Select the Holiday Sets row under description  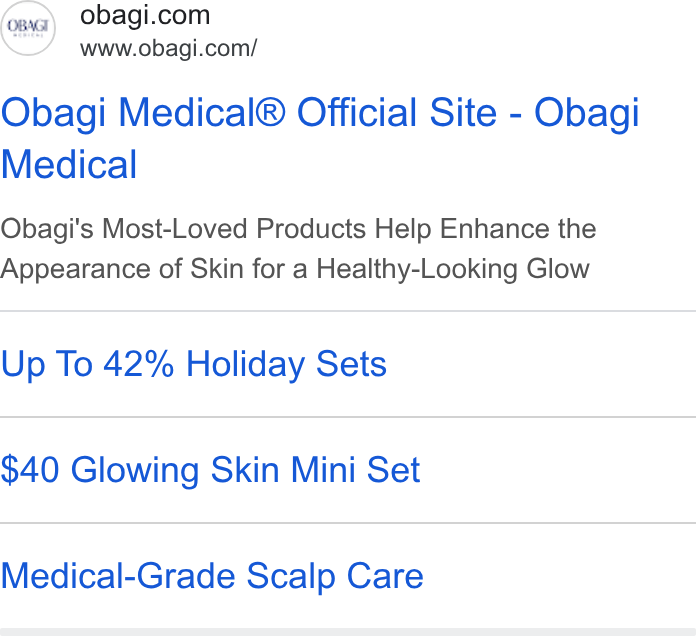click(x=348, y=364)
